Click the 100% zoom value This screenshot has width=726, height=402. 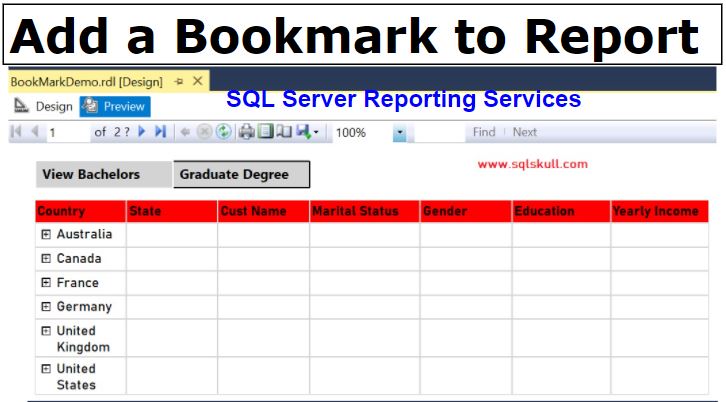pos(351,133)
